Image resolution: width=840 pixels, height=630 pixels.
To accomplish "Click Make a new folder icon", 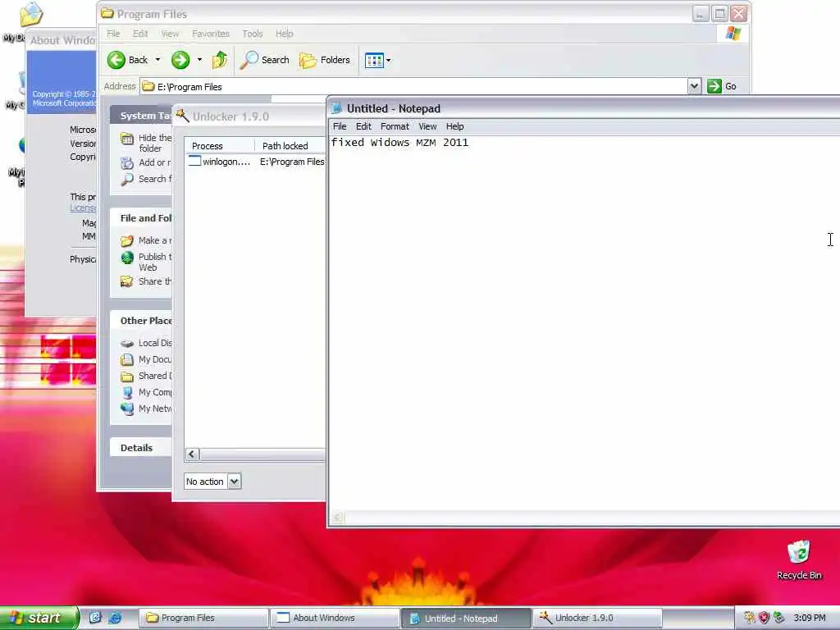I will 127,241.
